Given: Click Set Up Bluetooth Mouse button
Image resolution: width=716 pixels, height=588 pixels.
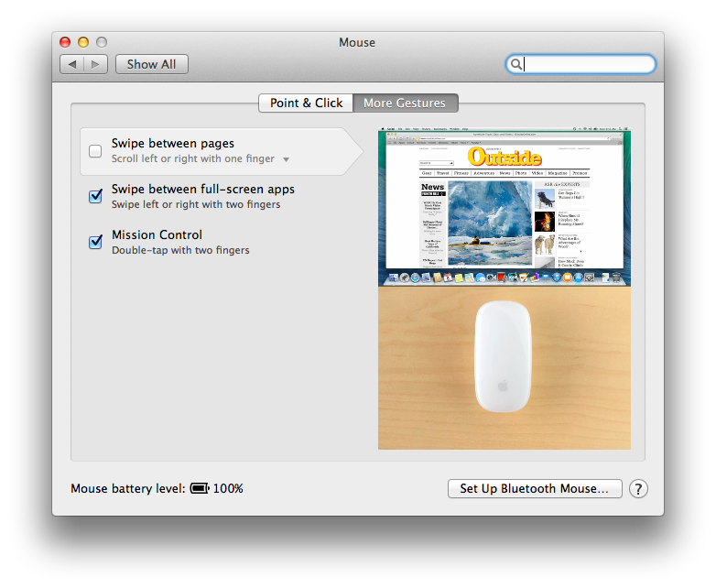Looking at the screenshot, I should pos(535,489).
